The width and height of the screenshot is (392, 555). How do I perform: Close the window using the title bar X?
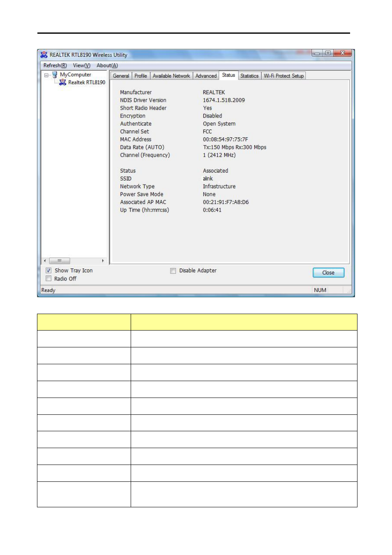click(342, 53)
